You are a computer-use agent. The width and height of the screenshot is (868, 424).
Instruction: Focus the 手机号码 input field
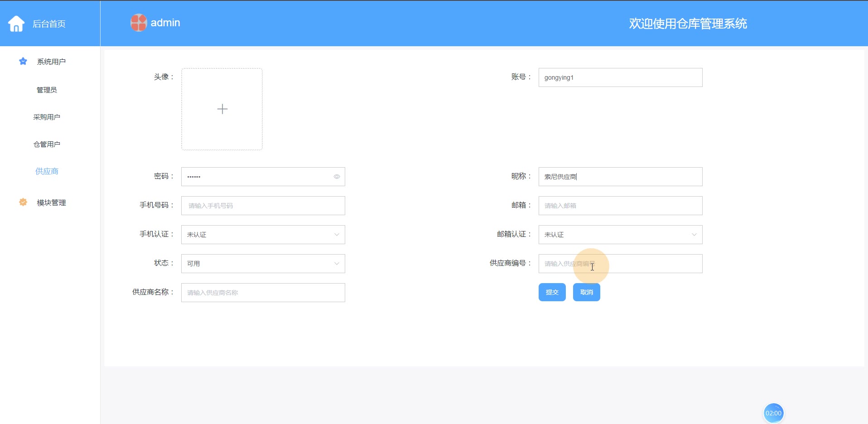click(x=263, y=206)
